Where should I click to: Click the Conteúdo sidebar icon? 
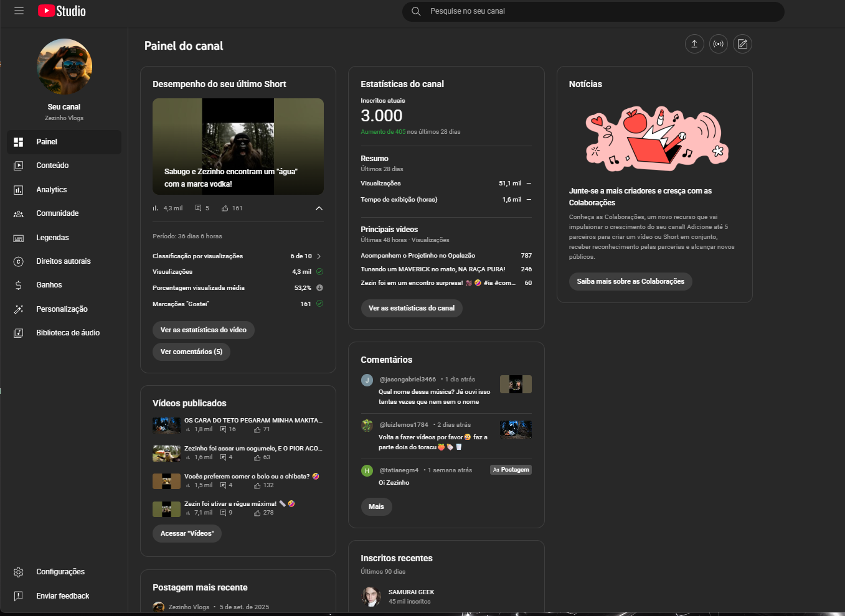19,166
